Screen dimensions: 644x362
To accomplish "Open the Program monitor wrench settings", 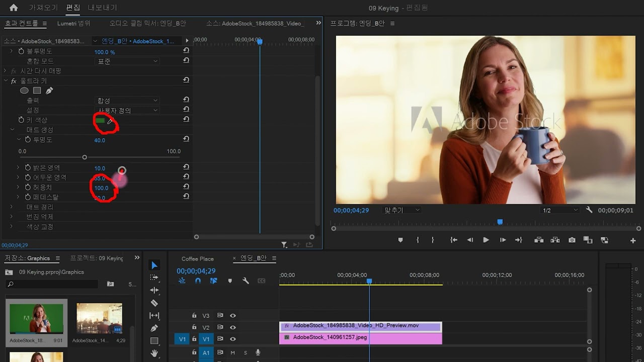I will (x=589, y=210).
